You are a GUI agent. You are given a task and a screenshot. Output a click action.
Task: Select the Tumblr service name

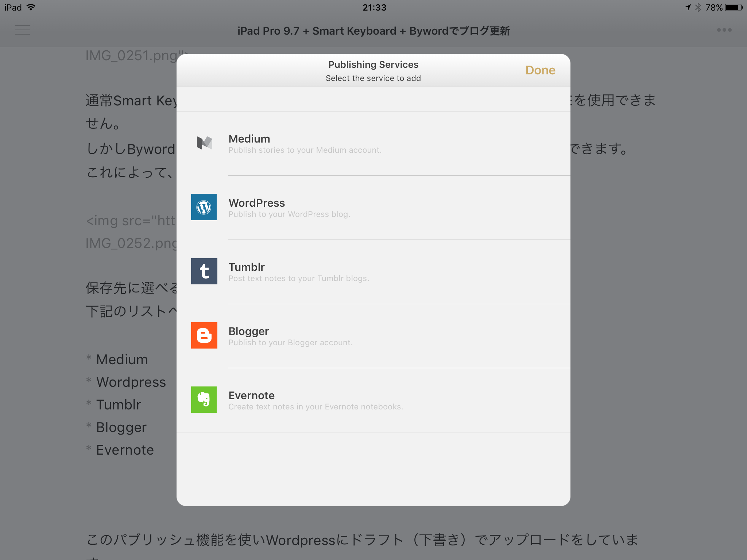[x=247, y=267]
